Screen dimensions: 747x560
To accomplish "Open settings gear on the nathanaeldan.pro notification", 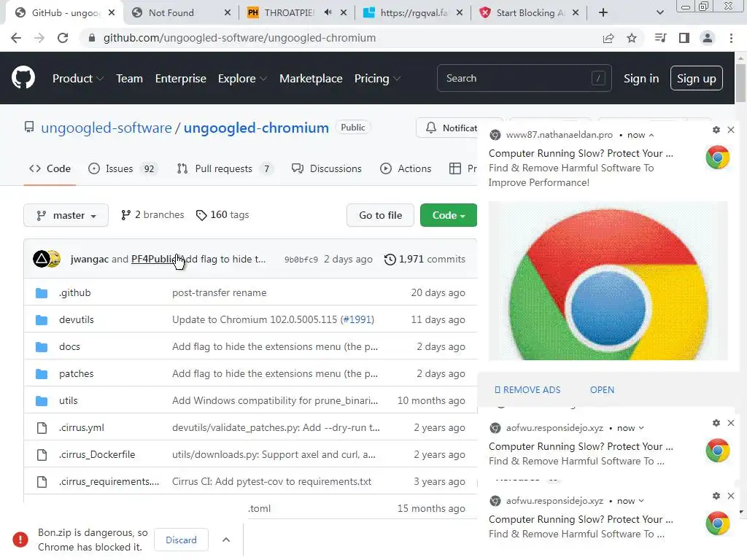I will [x=716, y=130].
